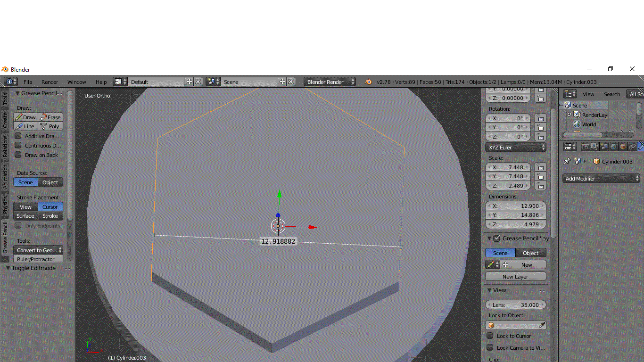Toggle the lock beside Scale X
The image size is (644, 362).
(540, 167)
